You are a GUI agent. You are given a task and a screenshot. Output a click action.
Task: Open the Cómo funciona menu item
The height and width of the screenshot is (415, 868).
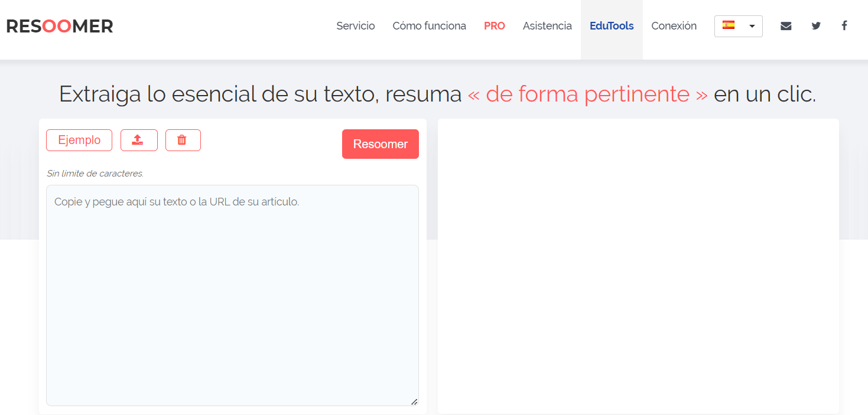(429, 25)
